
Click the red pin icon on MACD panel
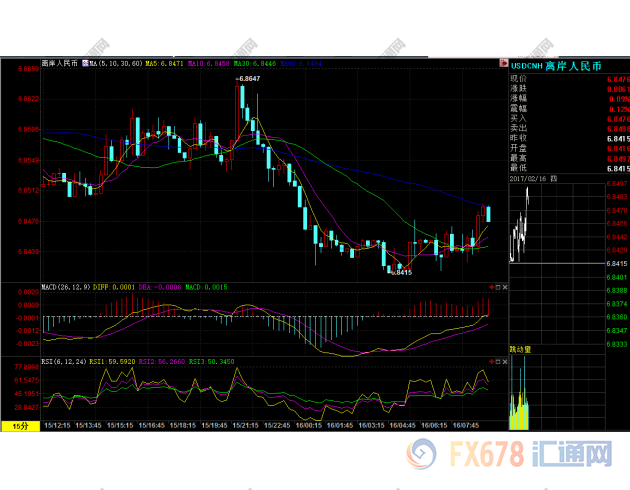click(493, 285)
